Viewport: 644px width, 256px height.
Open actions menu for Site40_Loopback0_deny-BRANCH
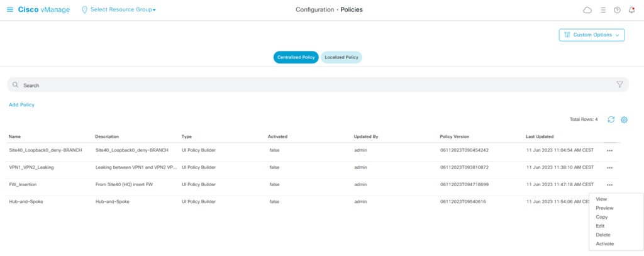coord(609,150)
